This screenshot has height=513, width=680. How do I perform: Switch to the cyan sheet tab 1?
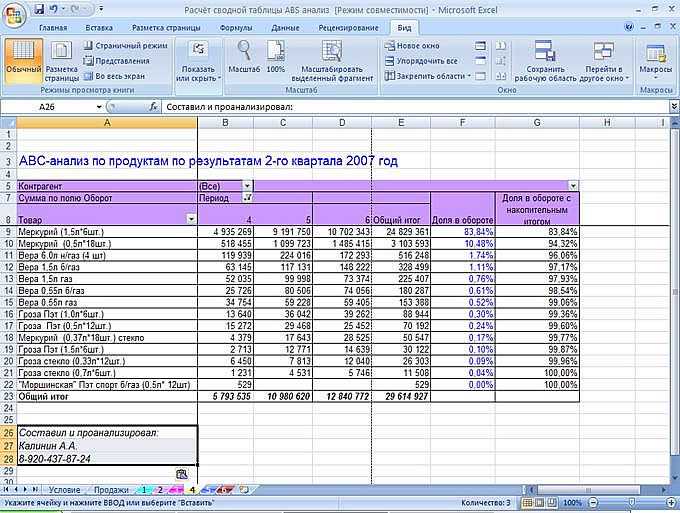click(x=144, y=490)
